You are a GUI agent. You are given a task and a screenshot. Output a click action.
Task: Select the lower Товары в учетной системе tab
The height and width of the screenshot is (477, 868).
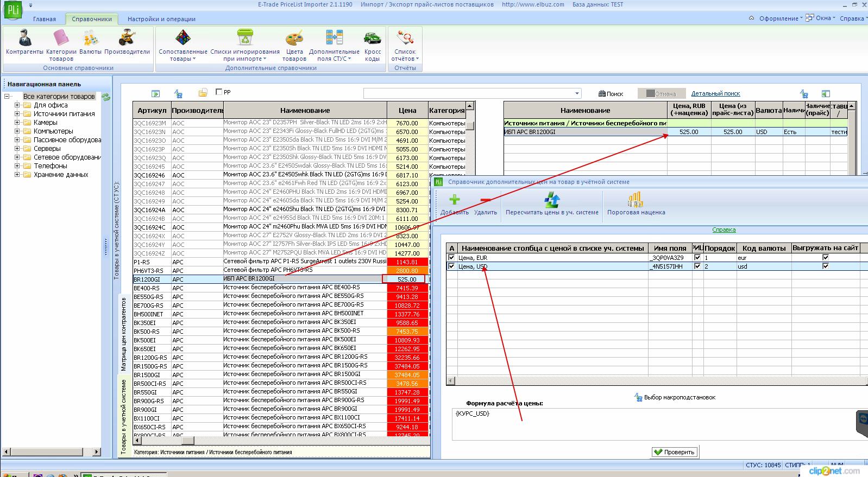click(123, 416)
